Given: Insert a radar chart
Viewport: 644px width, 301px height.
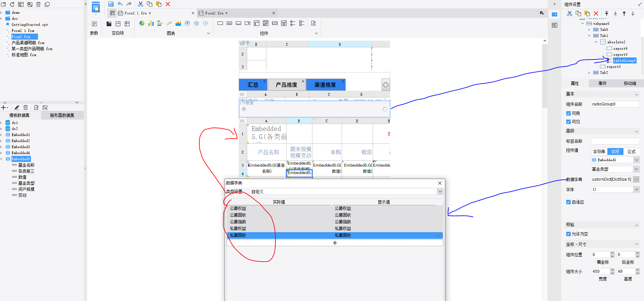Looking at the screenshot, I should [x=196, y=23].
